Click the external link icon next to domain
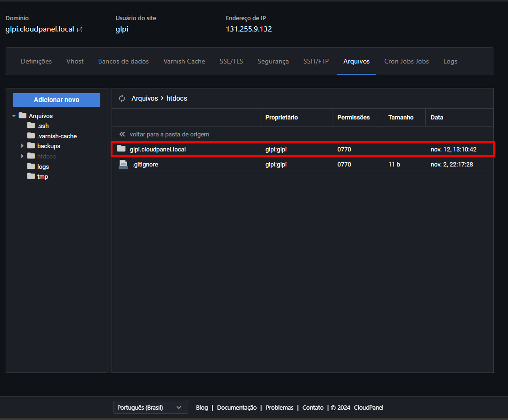The width and height of the screenshot is (508, 420). [80, 30]
